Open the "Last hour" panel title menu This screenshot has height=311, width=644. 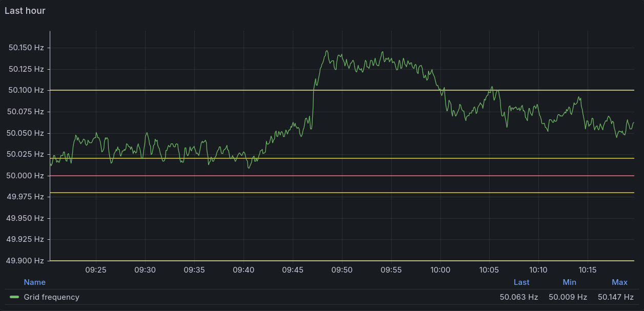coord(25,11)
